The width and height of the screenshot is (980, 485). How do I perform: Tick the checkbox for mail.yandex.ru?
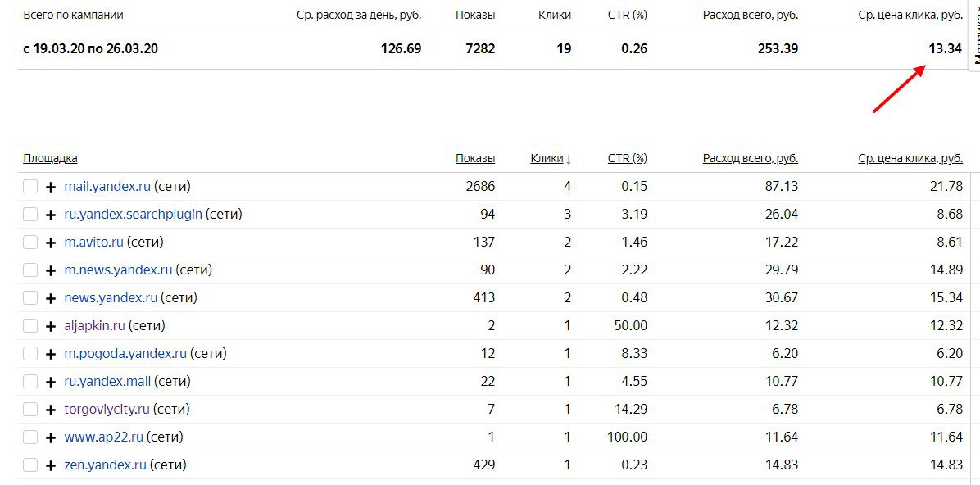point(30,187)
